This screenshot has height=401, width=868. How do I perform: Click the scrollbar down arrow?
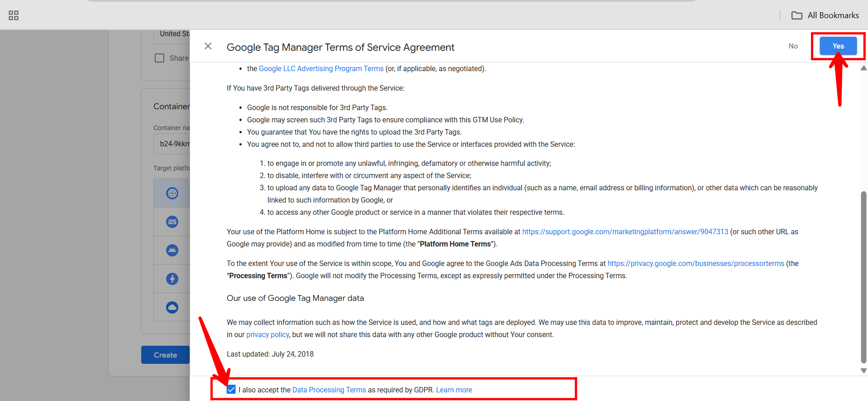[863, 370]
